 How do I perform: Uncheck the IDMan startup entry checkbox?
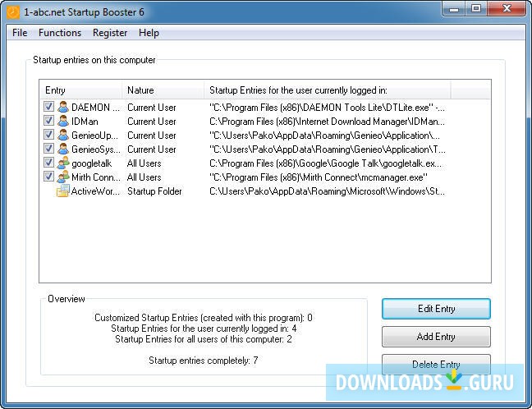(x=48, y=121)
